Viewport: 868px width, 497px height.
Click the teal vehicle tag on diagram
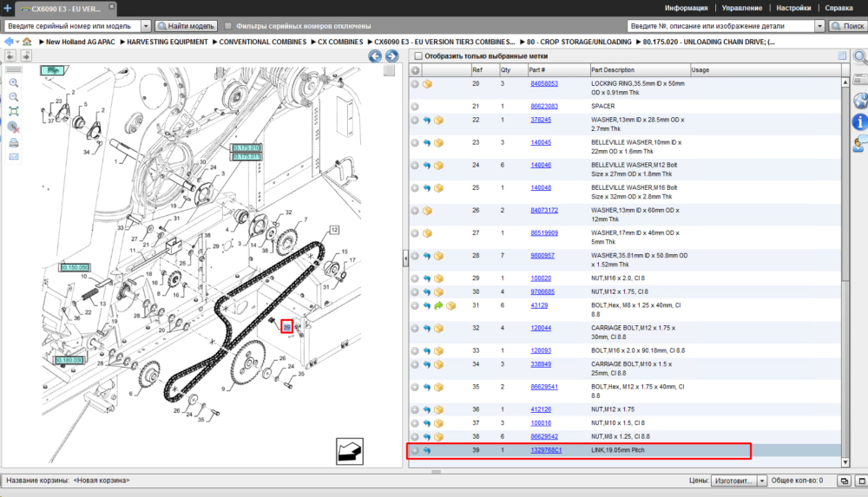[x=53, y=70]
